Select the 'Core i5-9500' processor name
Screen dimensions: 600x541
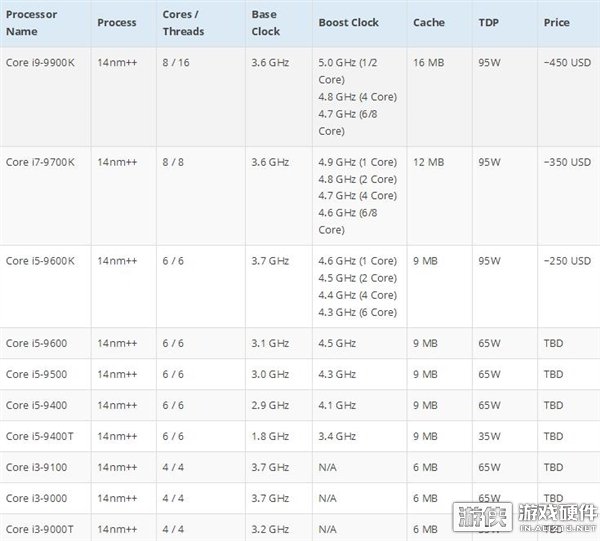coord(36,374)
